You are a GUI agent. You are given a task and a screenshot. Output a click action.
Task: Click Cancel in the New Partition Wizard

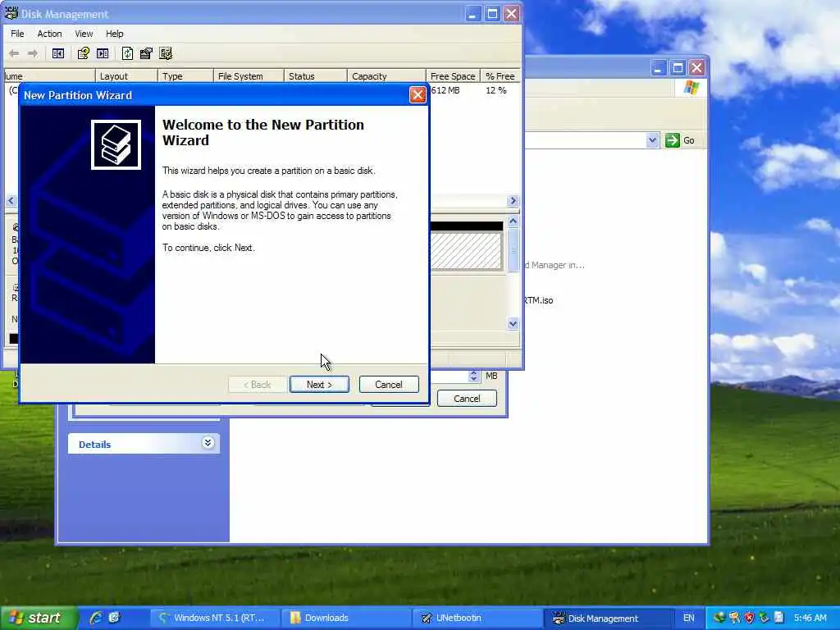pos(388,385)
